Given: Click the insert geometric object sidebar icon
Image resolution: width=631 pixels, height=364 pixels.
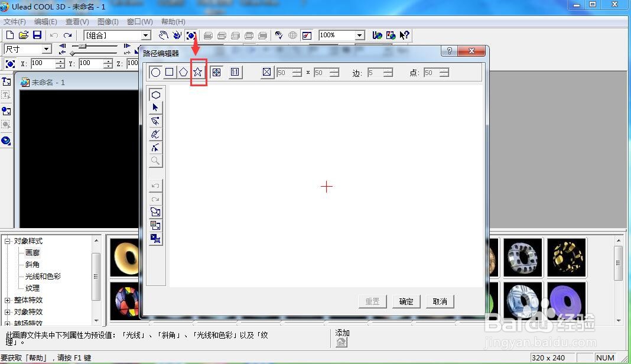Looking at the screenshot, I should [x=6, y=141].
